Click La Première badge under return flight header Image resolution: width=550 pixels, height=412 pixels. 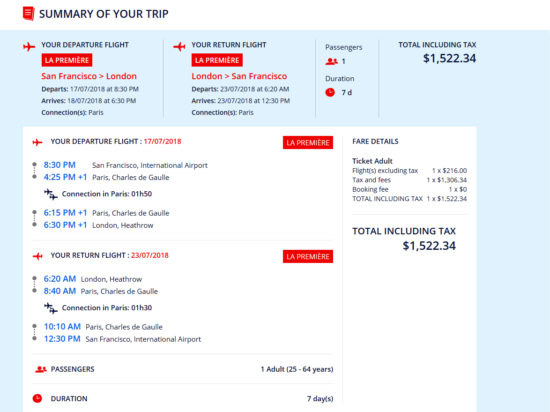[x=217, y=60]
